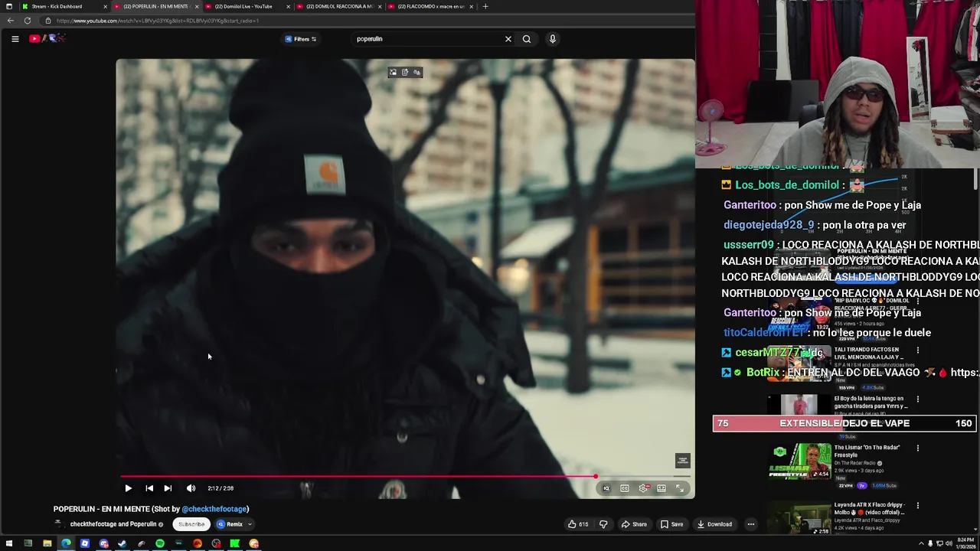980x551 pixels.
Task: Toggle closed captions on the player
Action: (x=625, y=488)
